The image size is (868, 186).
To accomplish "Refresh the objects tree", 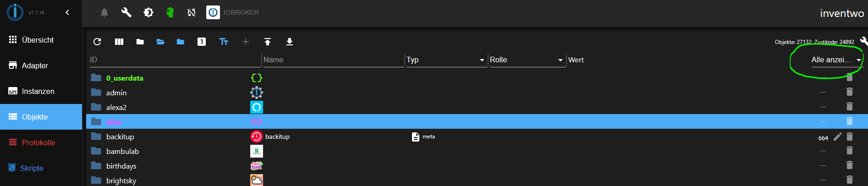I will pos(97,42).
